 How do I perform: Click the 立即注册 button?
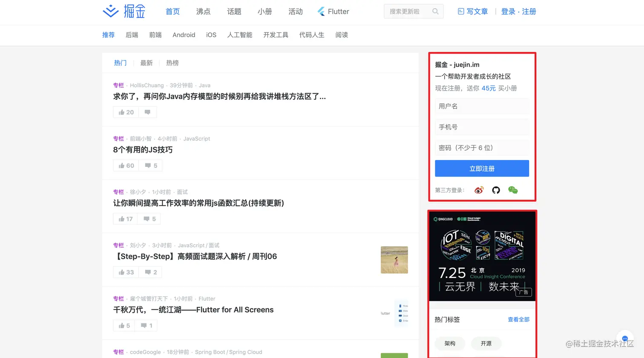click(x=482, y=169)
